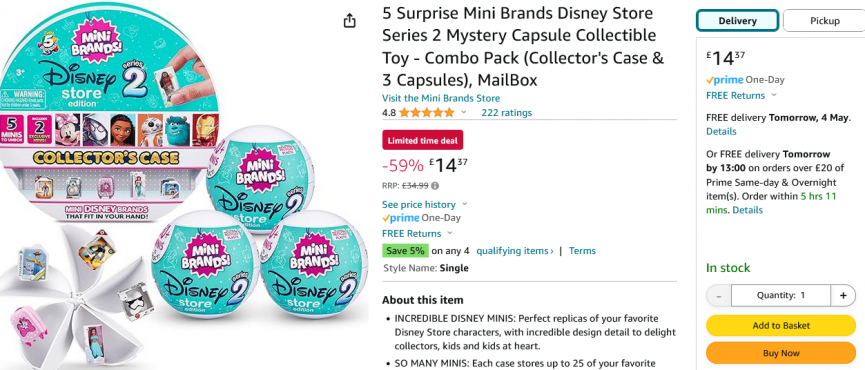
Task: Click the RRP info icon
Action: point(435,185)
